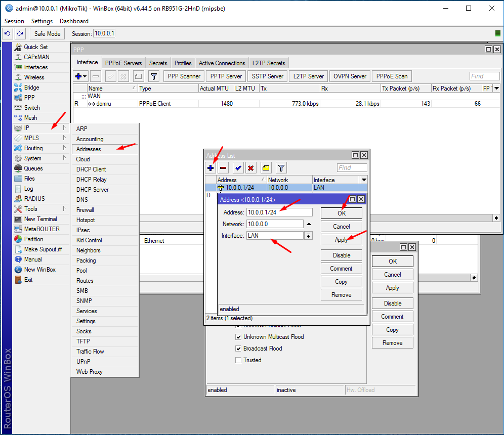Click Find field in PPP window
The image size is (504, 435).
484,76
